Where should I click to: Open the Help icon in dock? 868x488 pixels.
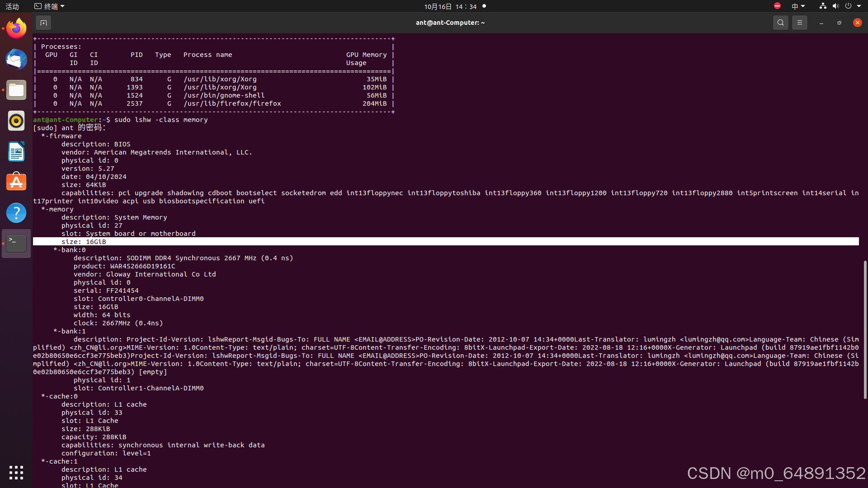16,213
